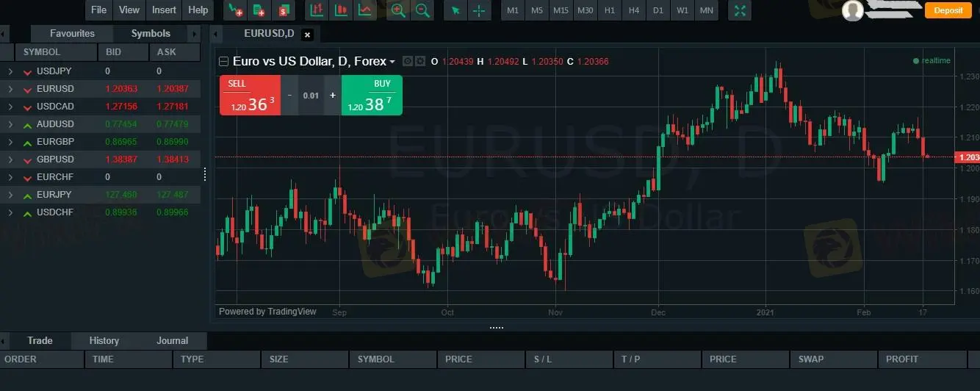Increase lot size with plus button

pos(332,96)
